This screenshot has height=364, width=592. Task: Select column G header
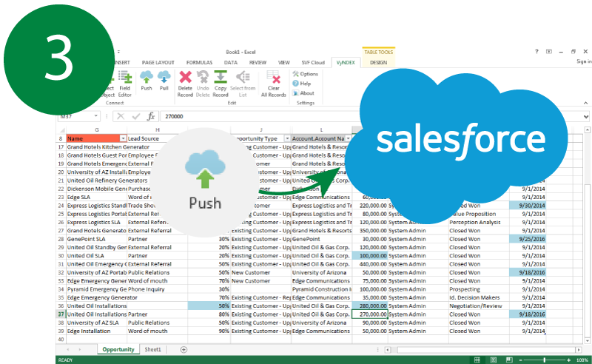tap(97, 130)
